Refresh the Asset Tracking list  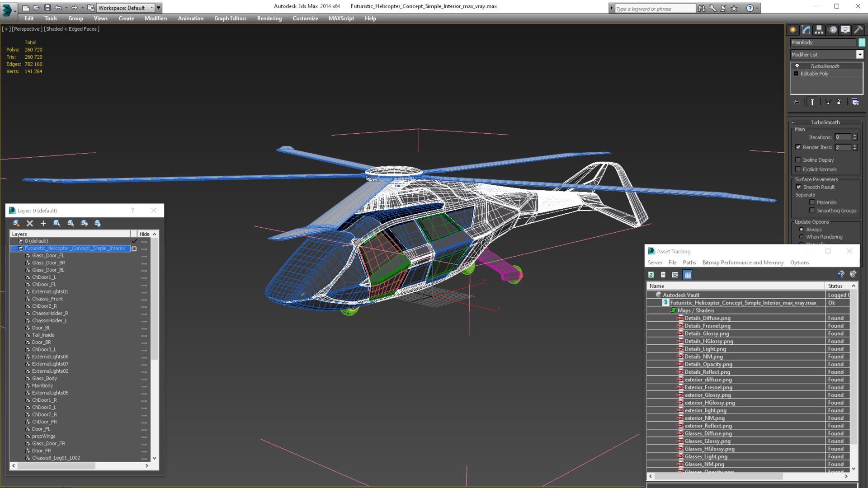click(651, 275)
